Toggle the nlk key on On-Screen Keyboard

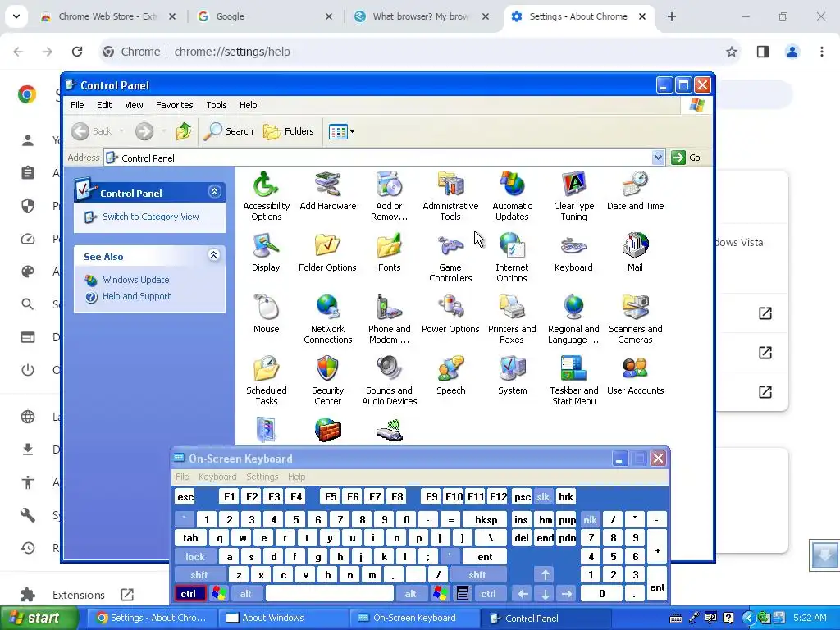pos(590,519)
